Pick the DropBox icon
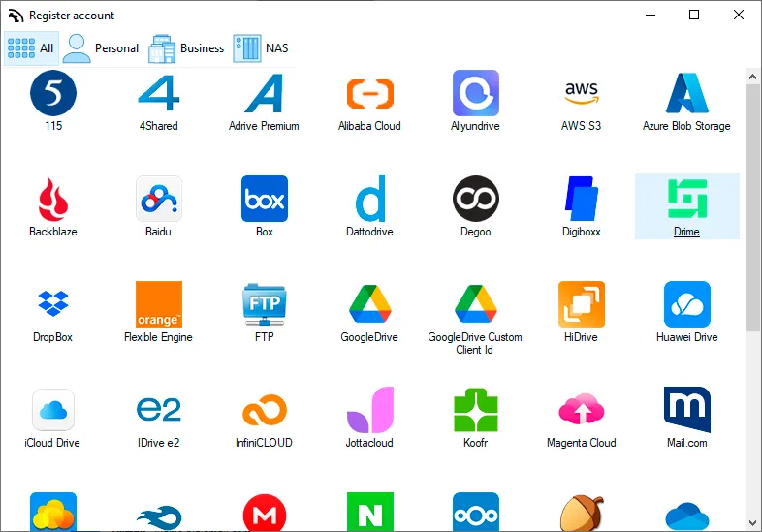This screenshot has height=532, width=762. pyautogui.click(x=53, y=303)
